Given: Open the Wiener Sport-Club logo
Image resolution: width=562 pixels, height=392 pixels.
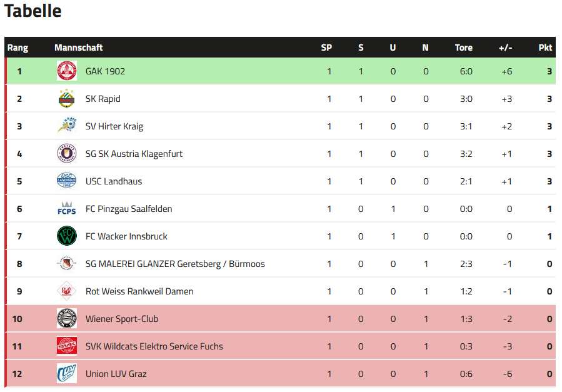Looking at the screenshot, I should (x=67, y=319).
